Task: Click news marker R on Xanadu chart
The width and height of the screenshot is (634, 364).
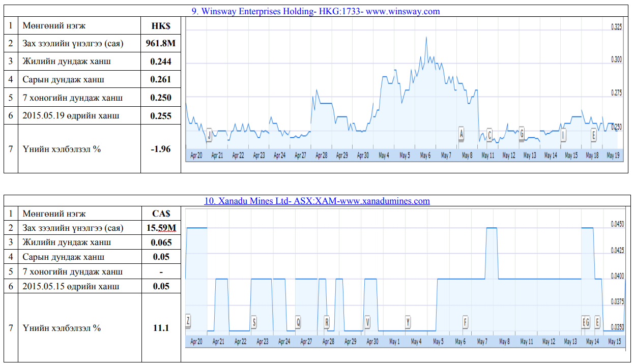Action: pyautogui.click(x=327, y=322)
